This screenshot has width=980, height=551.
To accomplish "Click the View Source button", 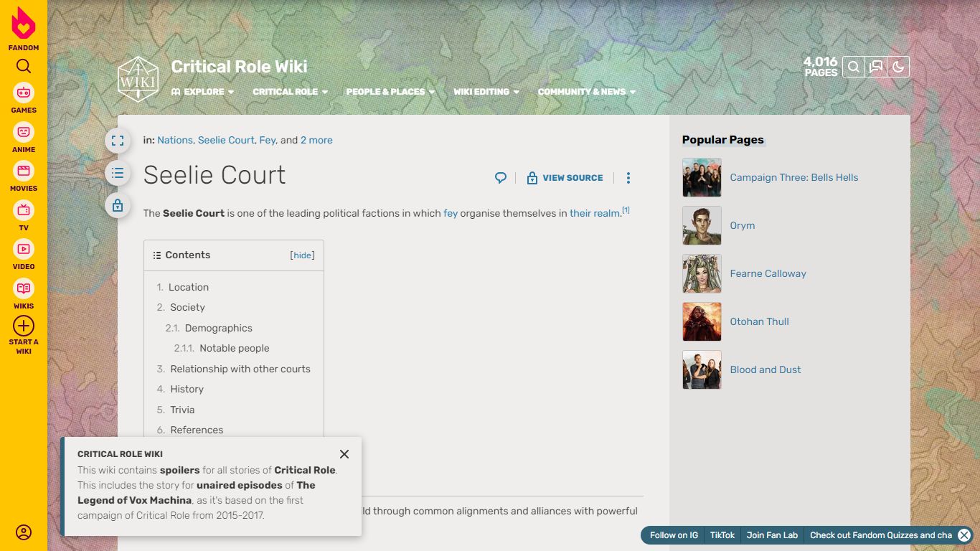I will (565, 178).
